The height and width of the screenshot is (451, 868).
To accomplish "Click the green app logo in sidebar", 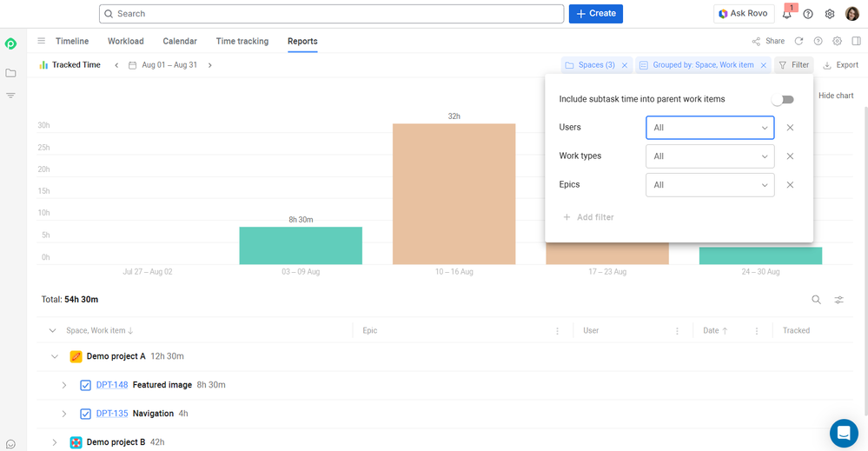I will (10, 43).
